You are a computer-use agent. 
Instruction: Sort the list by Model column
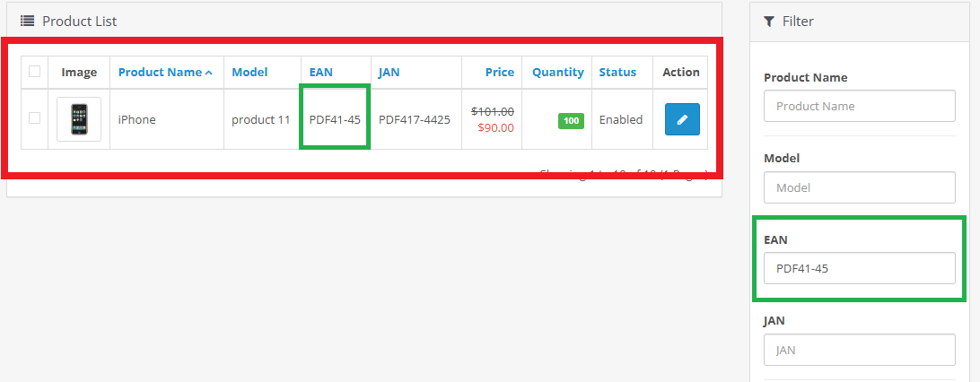(249, 73)
